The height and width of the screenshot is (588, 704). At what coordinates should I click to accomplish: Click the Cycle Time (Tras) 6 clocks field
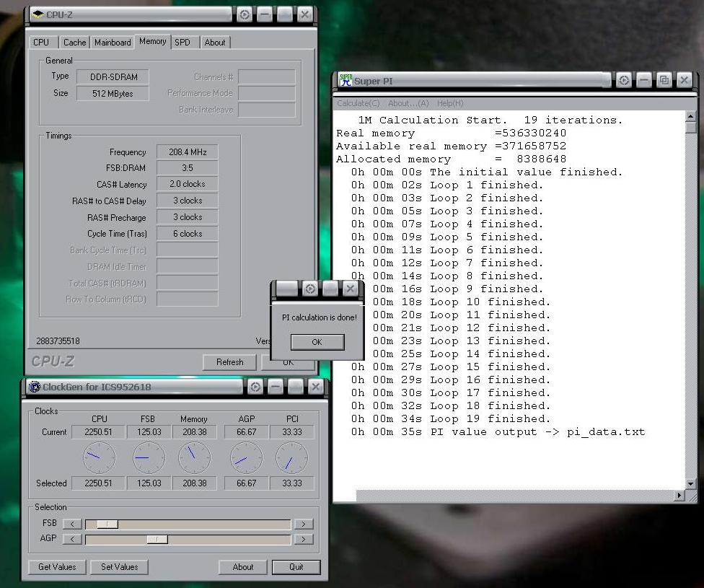pyautogui.click(x=188, y=234)
